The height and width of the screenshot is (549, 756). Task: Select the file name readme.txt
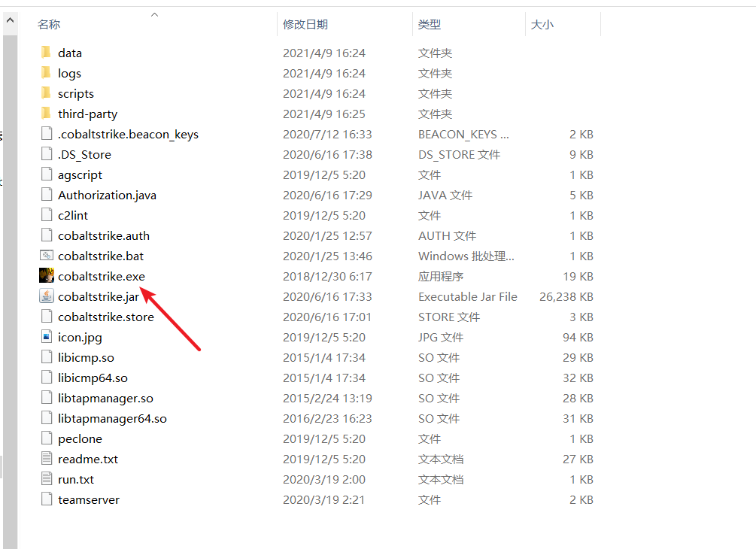point(88,460)
